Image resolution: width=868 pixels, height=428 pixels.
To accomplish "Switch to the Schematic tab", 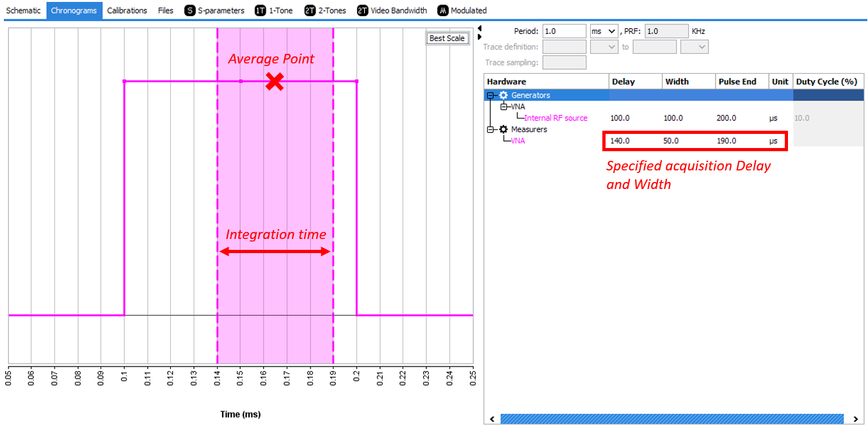I will coord(24,10).
